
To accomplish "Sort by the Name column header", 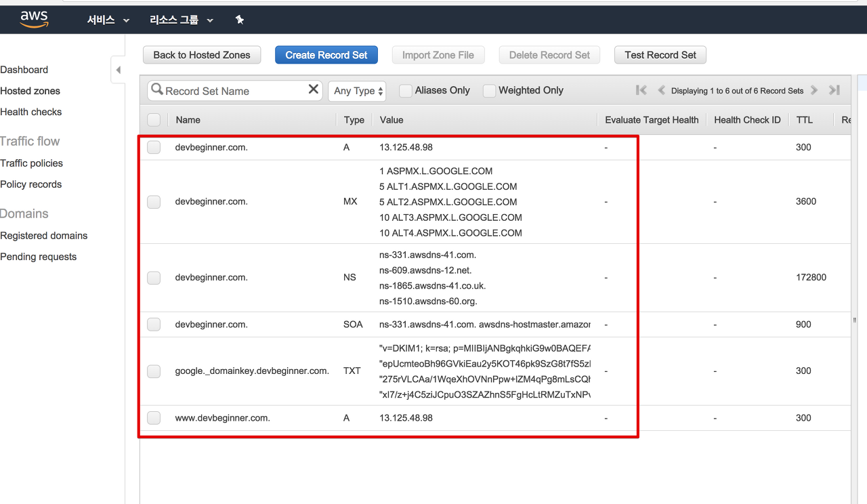I will point(188,120).
